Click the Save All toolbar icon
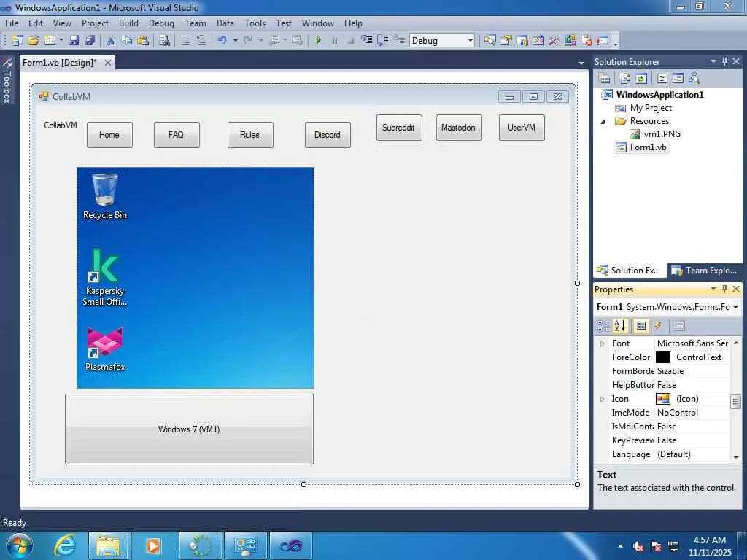The height and width of the screenshot is (560, 747). (90, 41)
